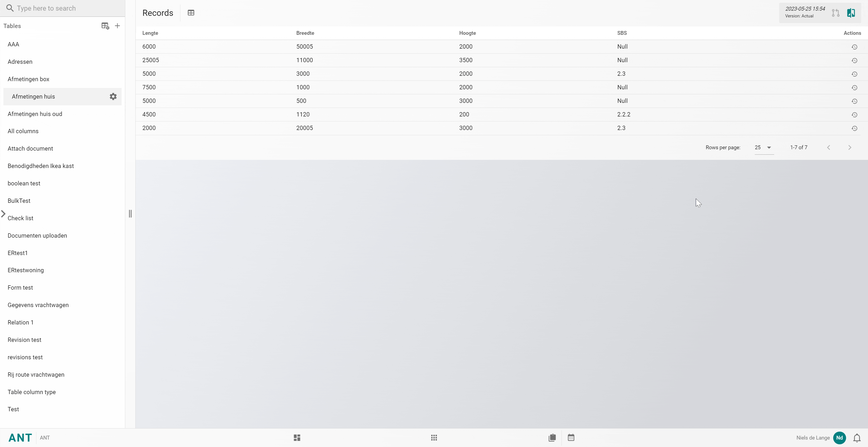Click the 2023-05-25 15:54 version timestamp

pos(805,9)
